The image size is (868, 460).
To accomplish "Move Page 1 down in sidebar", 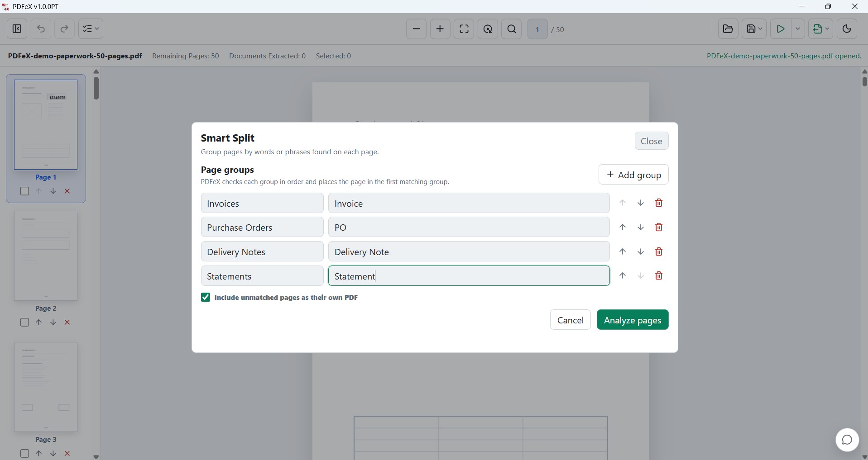I will coord(53,191).
